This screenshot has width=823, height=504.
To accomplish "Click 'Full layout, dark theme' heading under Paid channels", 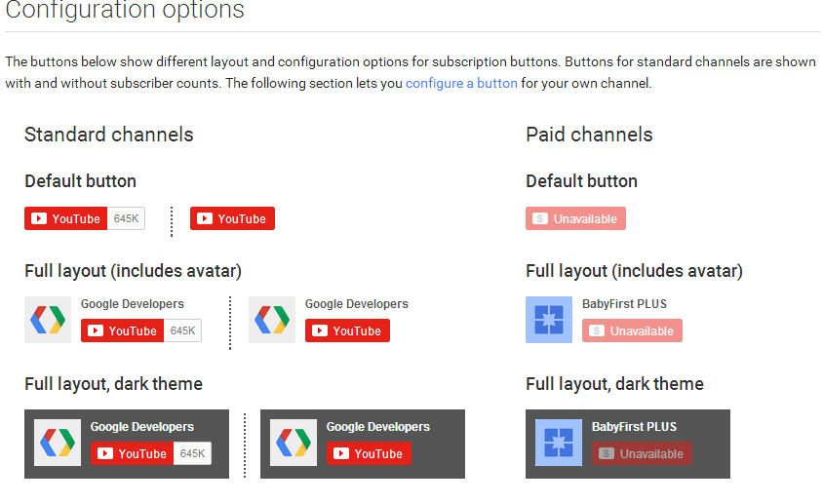I will [x=614, y=384].
